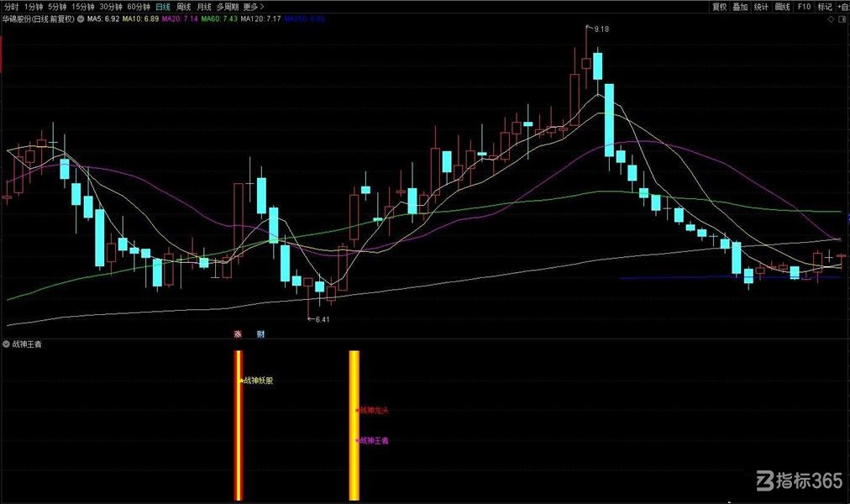Screen dimensions: 850x504
Task: Click the 战神龙头 signal label
Action: click(374, 411)
